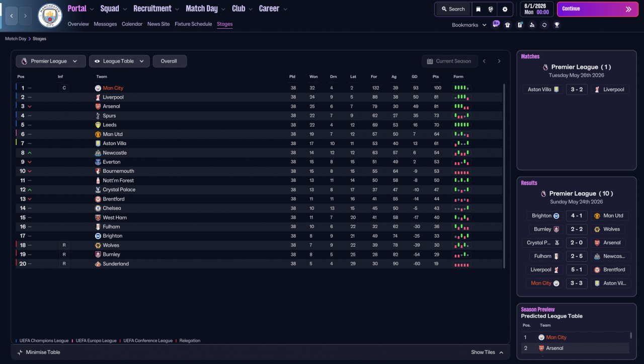Viewport: 644px width, 364px height.
Task: Open the News Site tab
Action: [x=158, y=24]
